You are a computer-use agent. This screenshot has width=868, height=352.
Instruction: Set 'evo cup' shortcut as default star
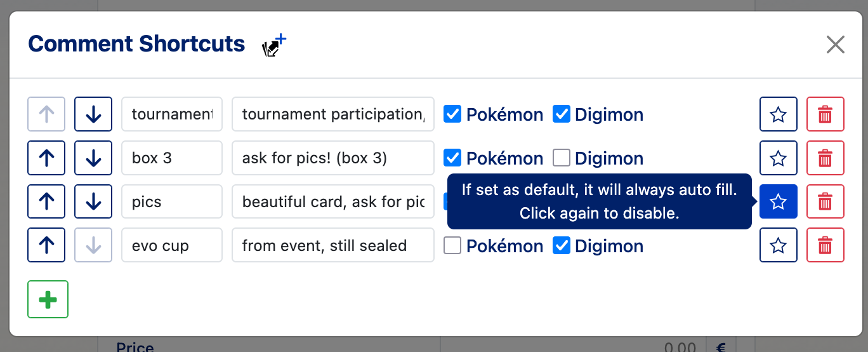779,246
